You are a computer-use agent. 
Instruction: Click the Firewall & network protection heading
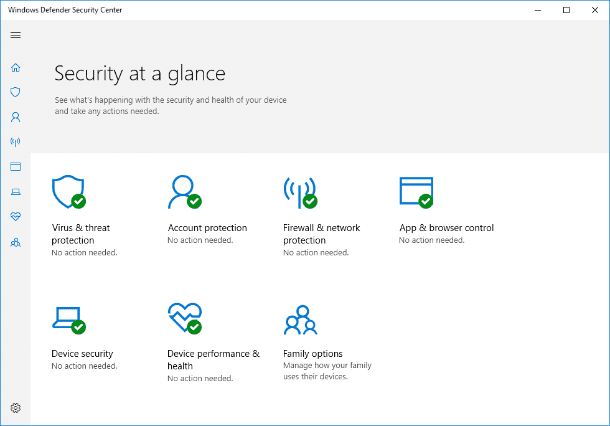click(321, 234)
